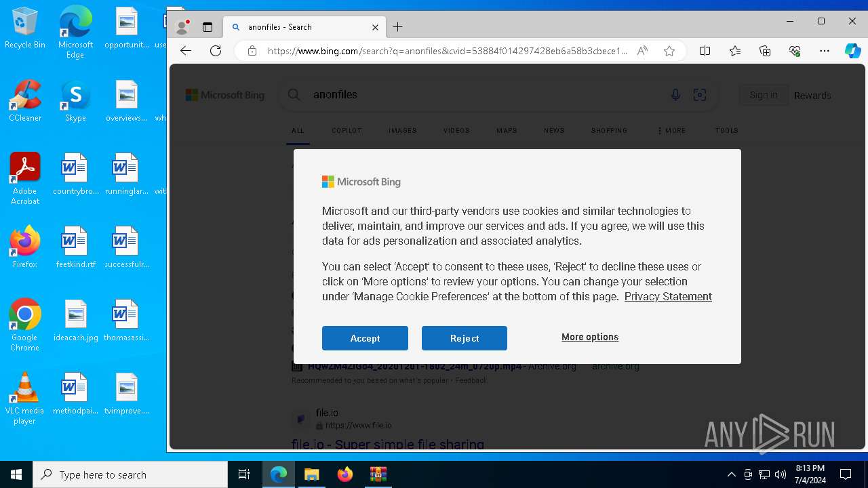868x488 pixels.
Task: Select ideacash.jpg desktop file
Action: click(75, 321)
